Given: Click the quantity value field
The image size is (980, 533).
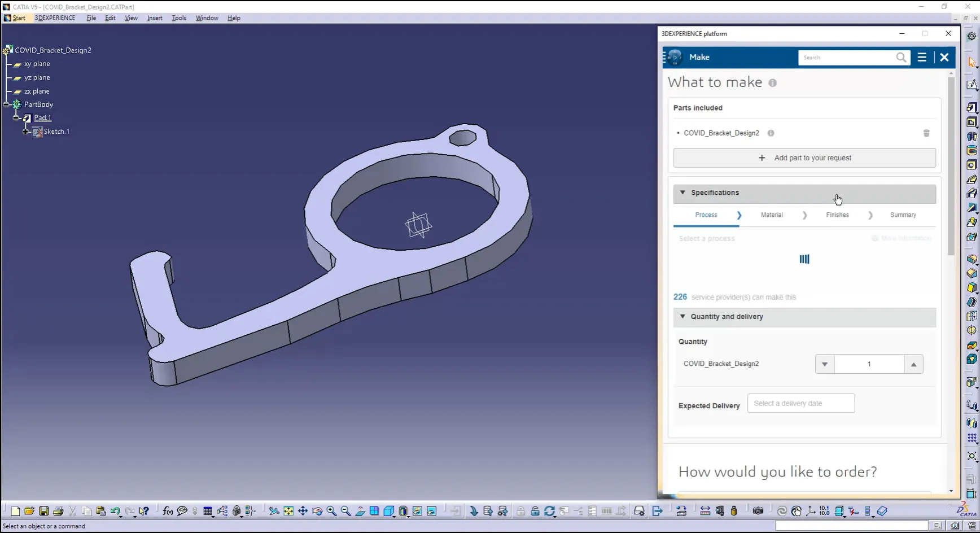Looking at the screenshot, I should click(x=869, y=364).
